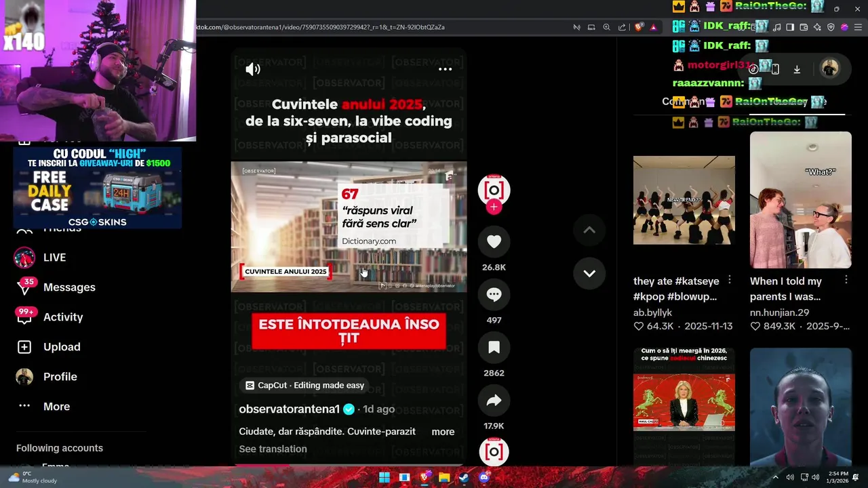The height and width of the screenshot is (488, 868).
Task: Open the video's three-dot options menu
Action: pos(445,69)
